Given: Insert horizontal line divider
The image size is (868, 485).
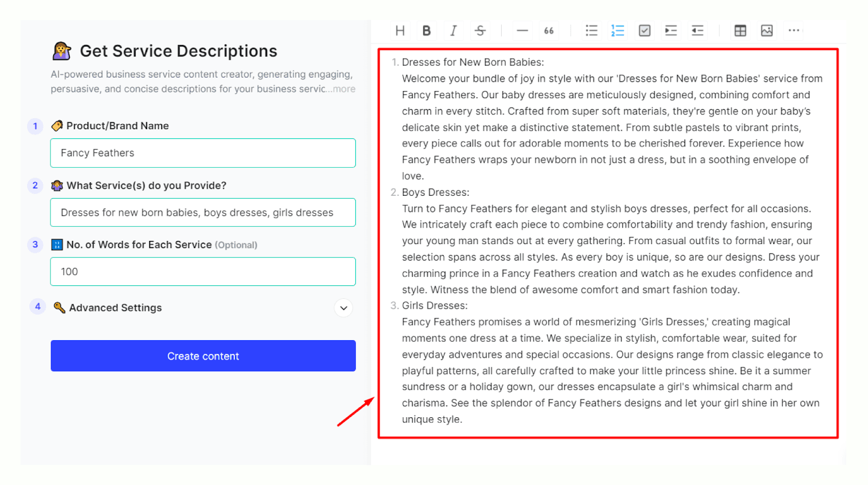Looking at the screenshot, I should (522, 30).
